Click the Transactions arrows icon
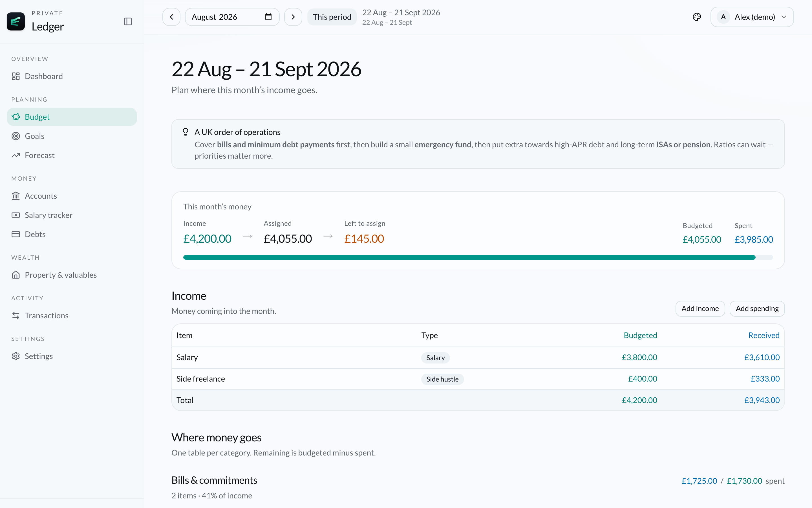This screenshot has width=812, height=508. [x=16, y=316]
